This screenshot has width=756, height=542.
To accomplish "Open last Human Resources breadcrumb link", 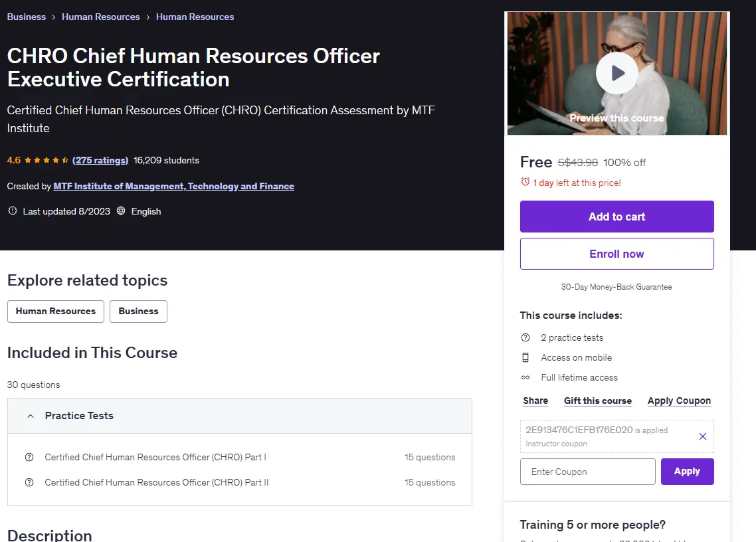I will (195, 17).
